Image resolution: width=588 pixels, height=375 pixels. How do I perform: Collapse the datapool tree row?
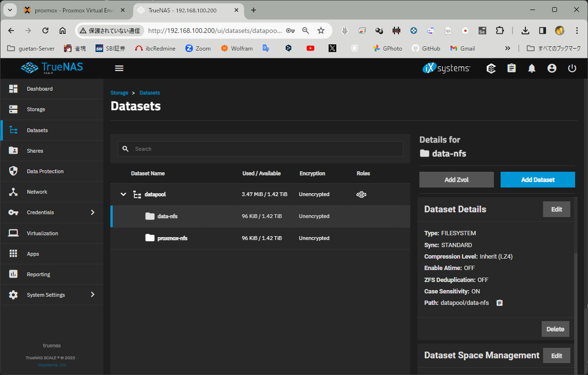(123, 195)
